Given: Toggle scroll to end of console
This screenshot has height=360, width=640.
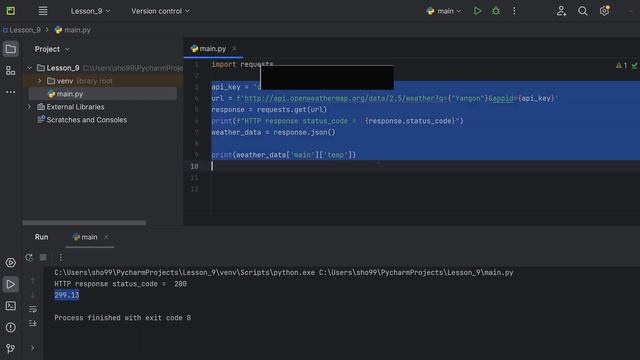Looking at the screenshot, I should 33,323.
